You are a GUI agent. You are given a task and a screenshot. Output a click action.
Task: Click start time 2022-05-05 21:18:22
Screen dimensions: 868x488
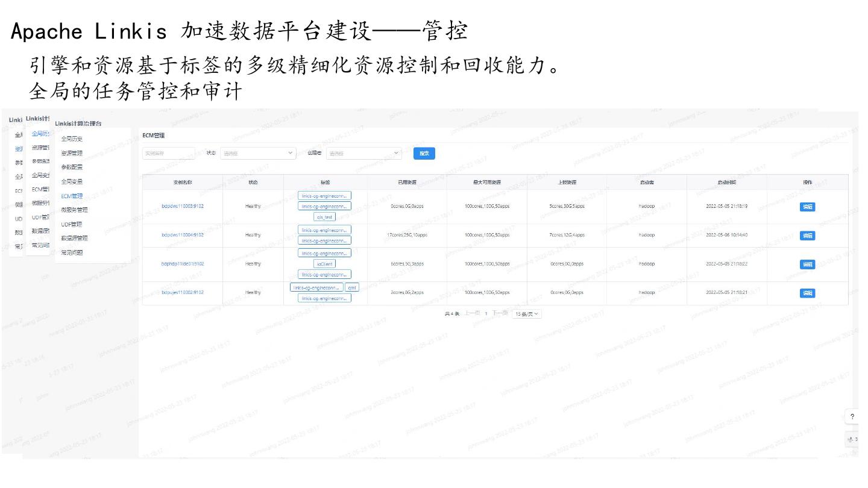(x=727, y=264)
